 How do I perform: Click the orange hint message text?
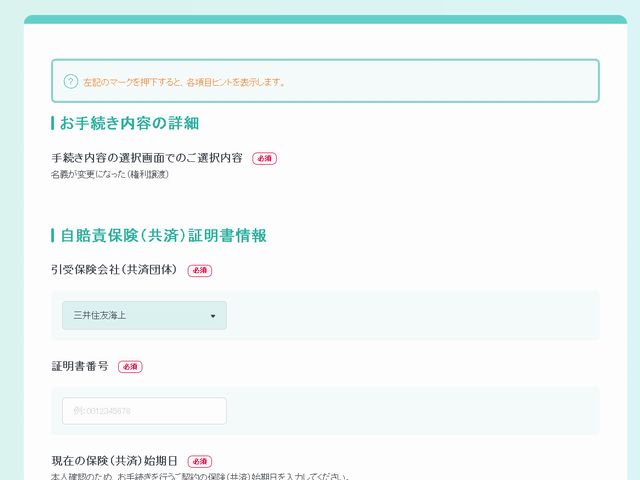tap(183, 82)
